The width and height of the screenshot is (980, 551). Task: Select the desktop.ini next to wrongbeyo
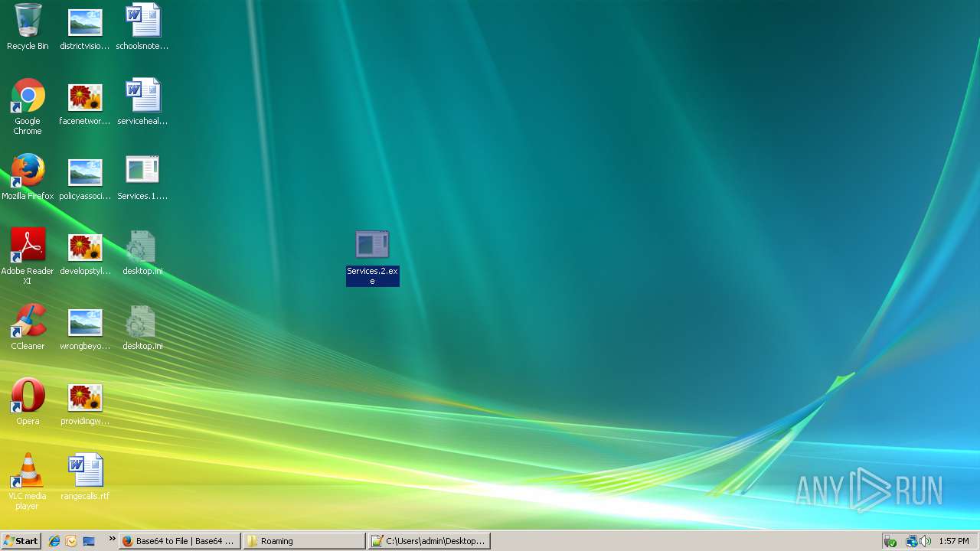click(142, 327)
